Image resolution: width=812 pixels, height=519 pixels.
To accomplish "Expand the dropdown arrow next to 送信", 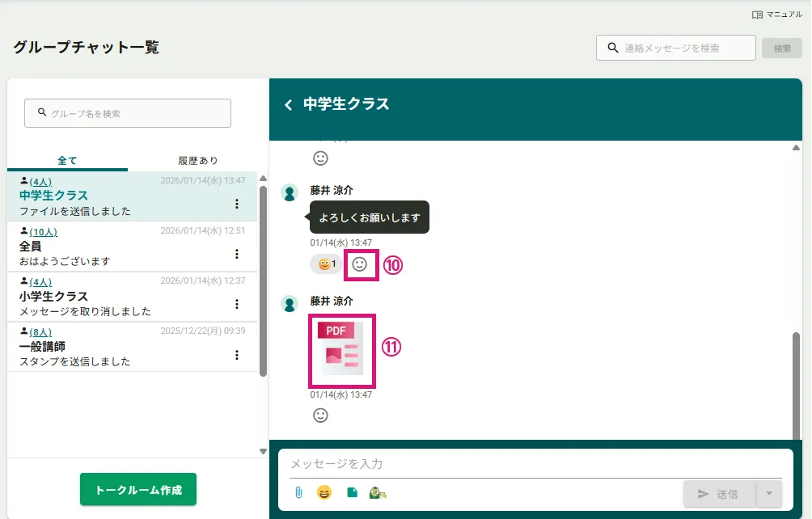I will [x=769, y=494].
